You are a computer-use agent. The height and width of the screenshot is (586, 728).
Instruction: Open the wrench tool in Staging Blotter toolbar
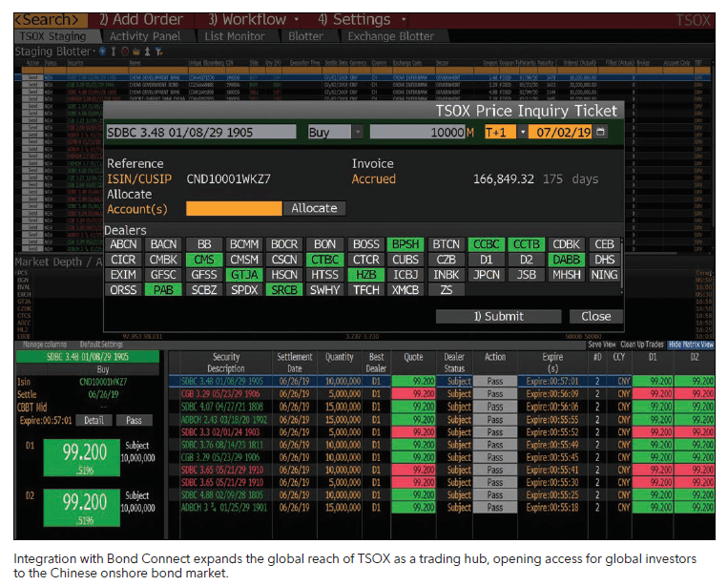click(x=113, y=52)
